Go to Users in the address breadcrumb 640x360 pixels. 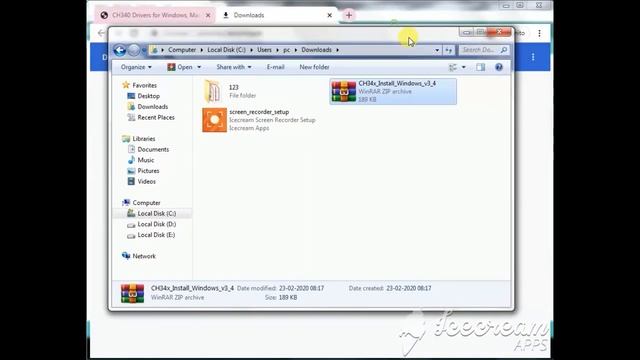(x=264, y=50)
